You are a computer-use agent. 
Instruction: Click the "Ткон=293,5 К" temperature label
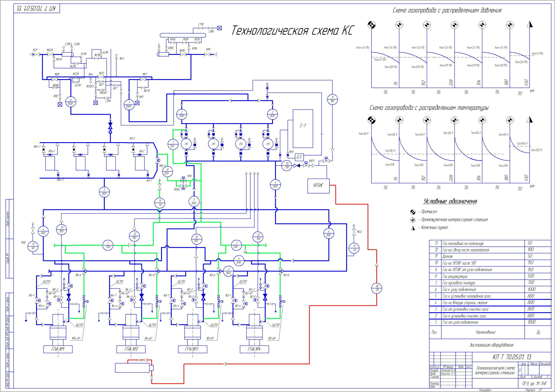[536, 150]
